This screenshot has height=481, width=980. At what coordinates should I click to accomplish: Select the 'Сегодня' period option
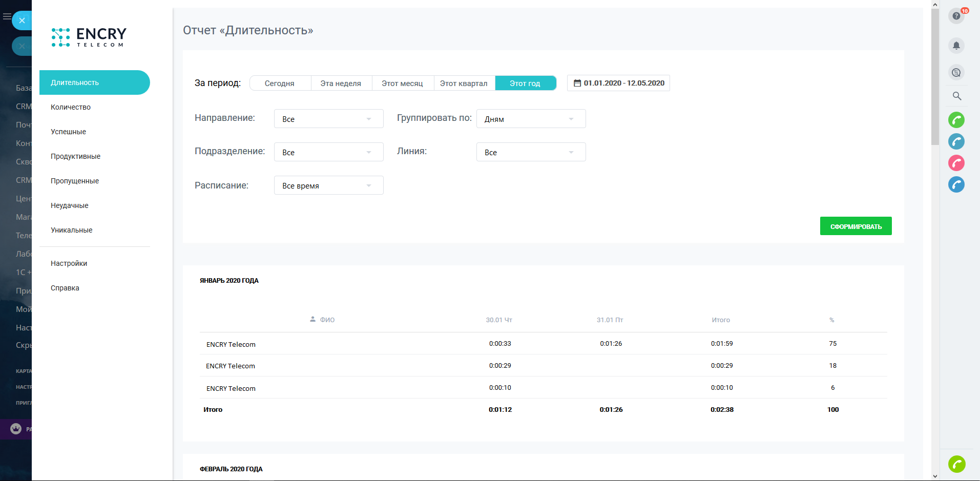280,83
